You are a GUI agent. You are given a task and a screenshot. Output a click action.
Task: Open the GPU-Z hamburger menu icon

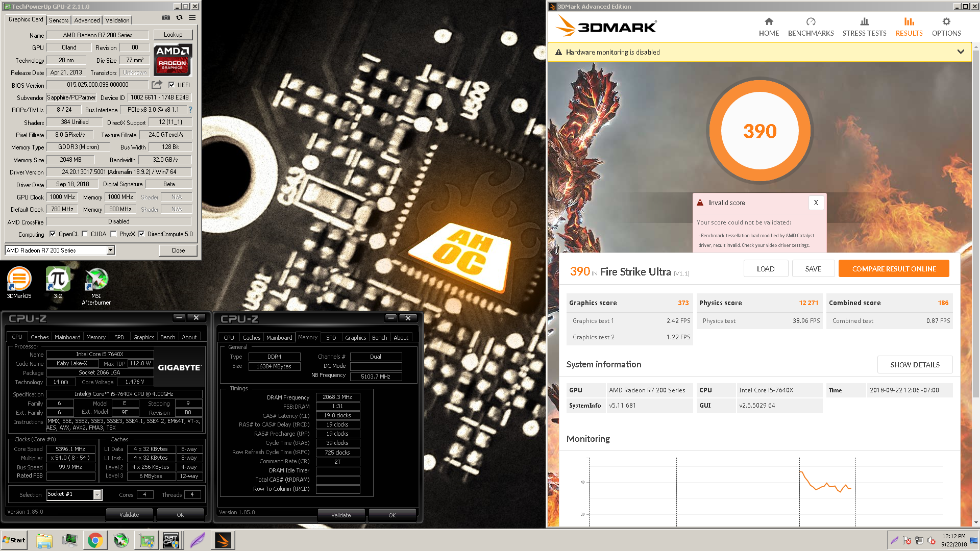point(192,17)
